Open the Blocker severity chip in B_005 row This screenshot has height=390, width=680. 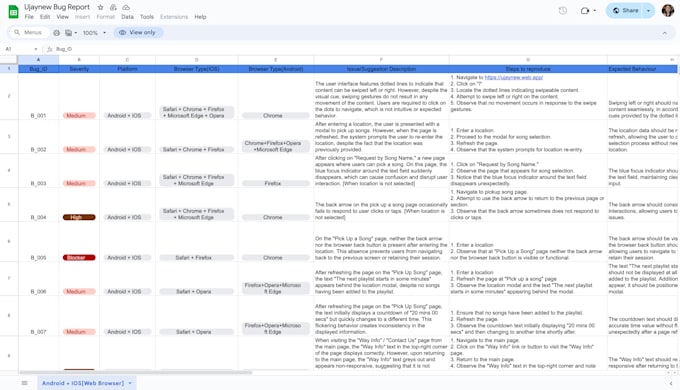point(79,258)
